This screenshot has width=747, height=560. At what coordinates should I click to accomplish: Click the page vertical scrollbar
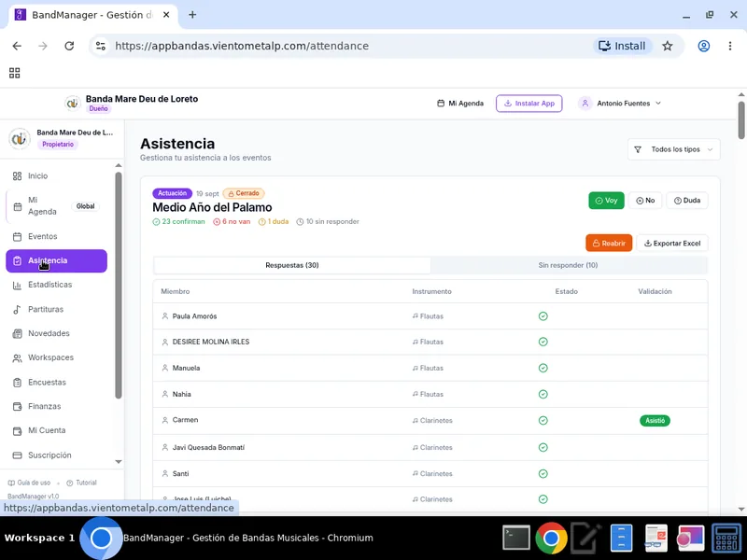tap(740, 120)
